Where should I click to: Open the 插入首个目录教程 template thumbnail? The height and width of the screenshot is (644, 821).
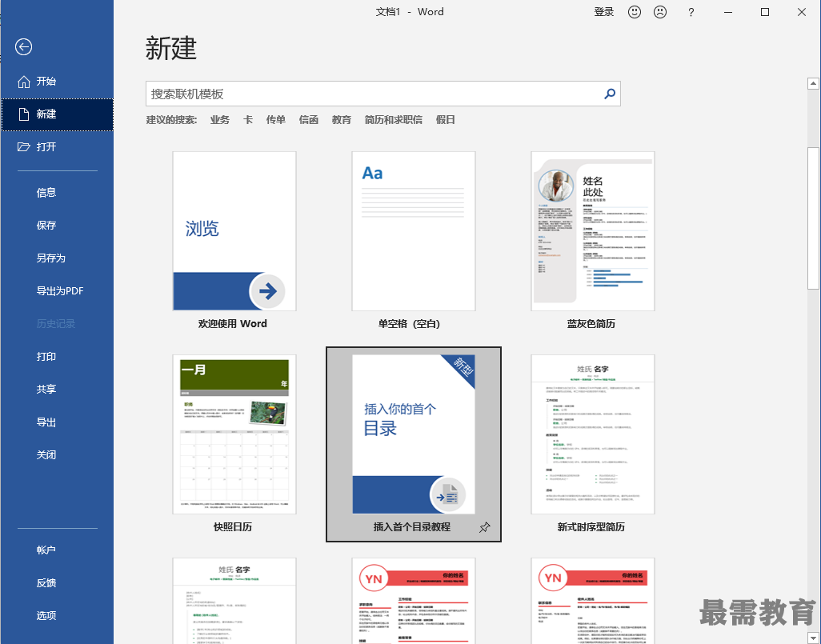[x=414, y=434]
